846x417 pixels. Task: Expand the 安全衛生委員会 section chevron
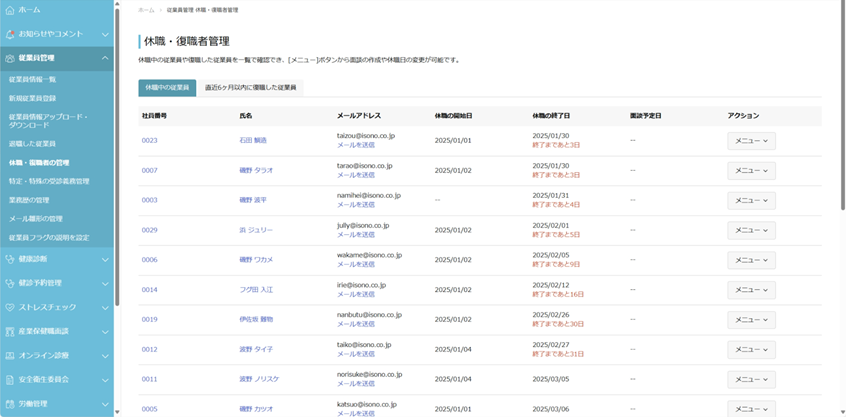[105, 379]
